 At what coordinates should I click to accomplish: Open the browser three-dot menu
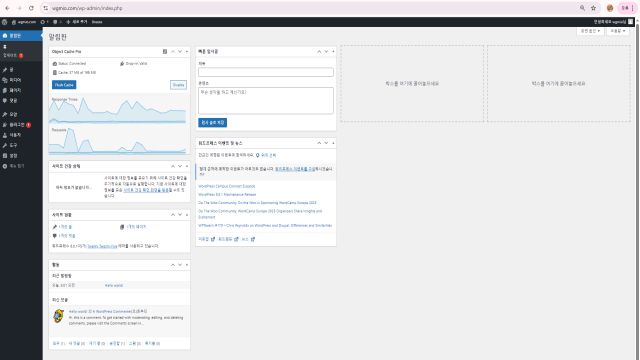tap(633, 8)
